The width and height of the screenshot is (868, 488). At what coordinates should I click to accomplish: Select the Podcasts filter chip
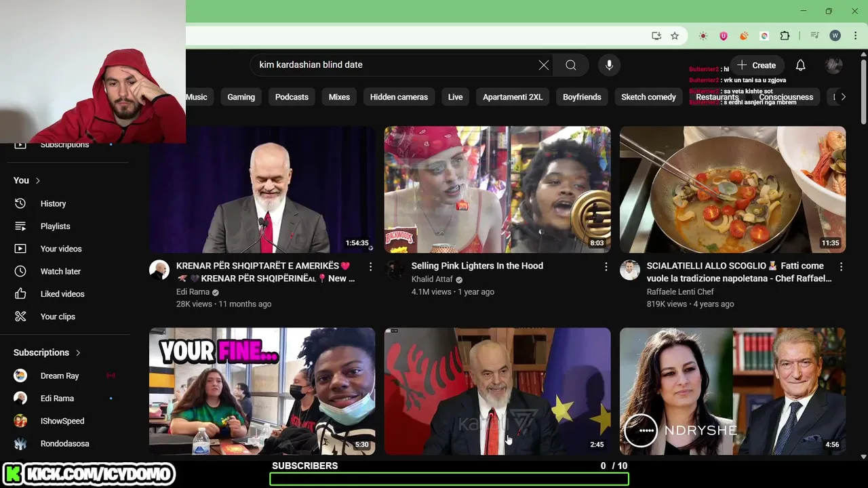[292, 97]
